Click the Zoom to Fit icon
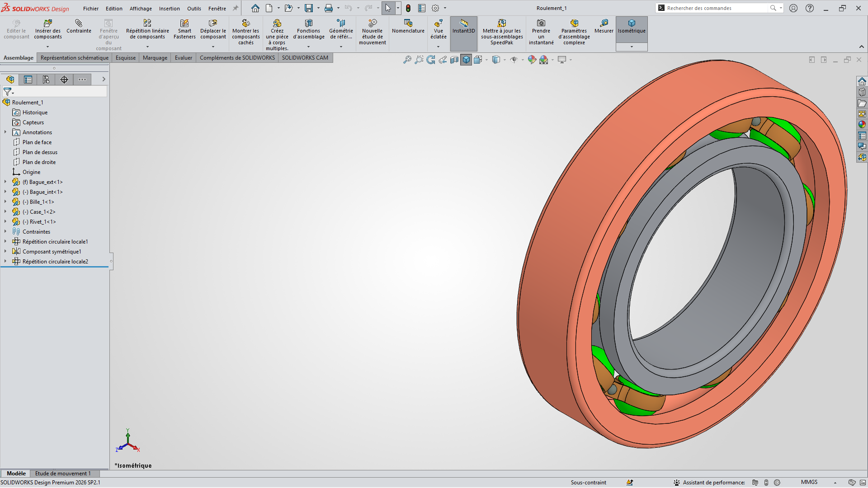 pyautogui.click(x=407, y=60)
